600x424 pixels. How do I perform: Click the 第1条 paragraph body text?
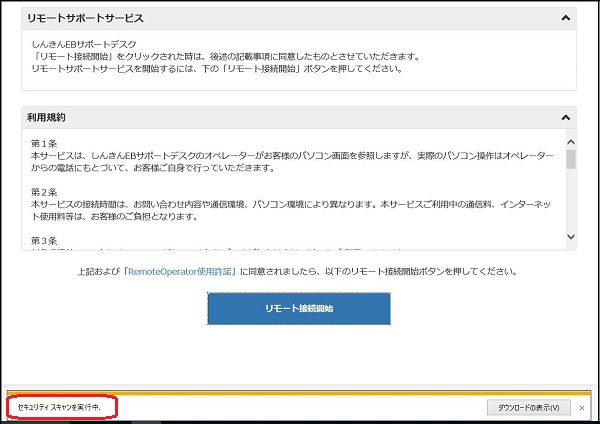tap(290, 162)
